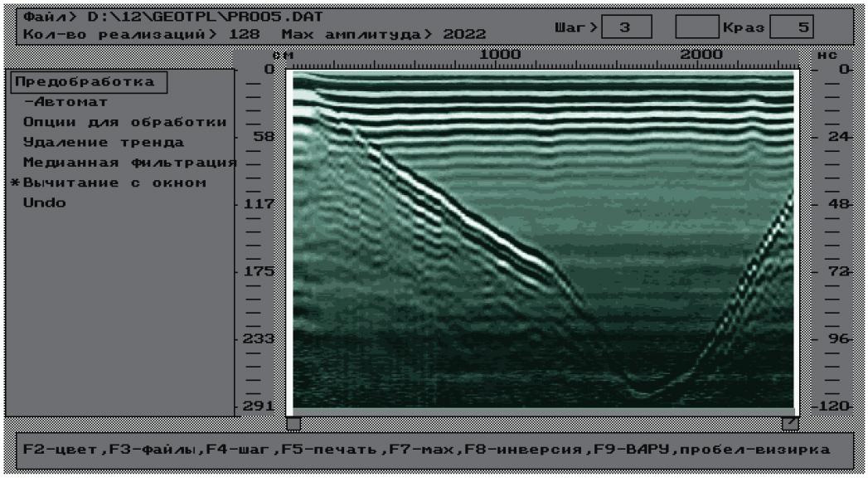This screenshot has width=868, height=482.
Task: Open Опции для обработки
Action: pos(124,122)
